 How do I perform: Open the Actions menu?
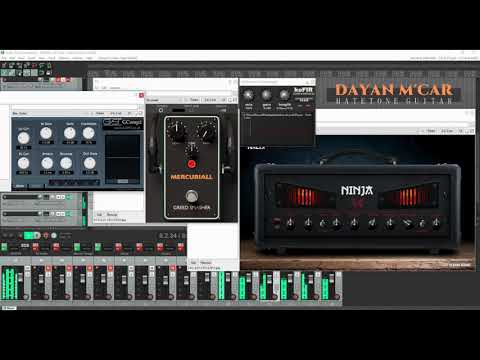click(x=77, y=58)
